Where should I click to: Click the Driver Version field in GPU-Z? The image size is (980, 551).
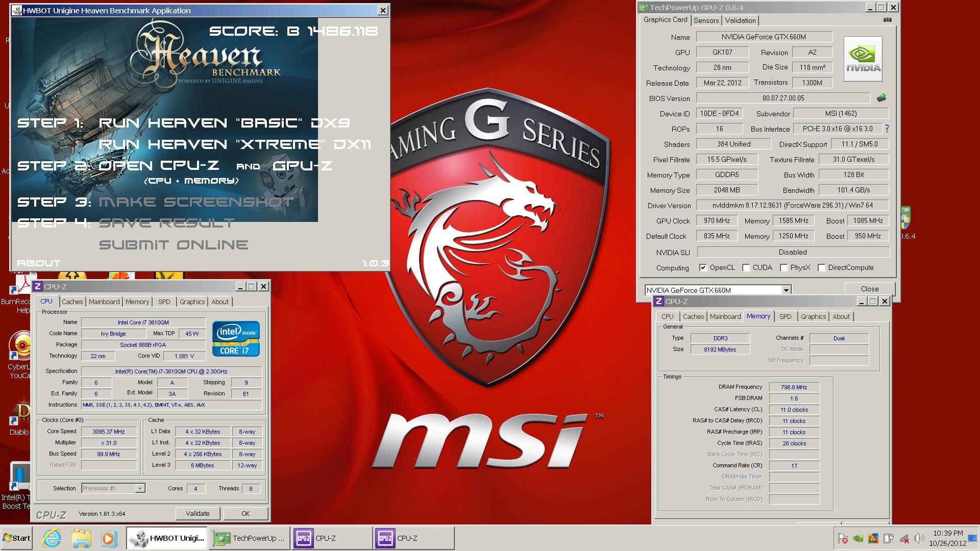tap(792, 206)
